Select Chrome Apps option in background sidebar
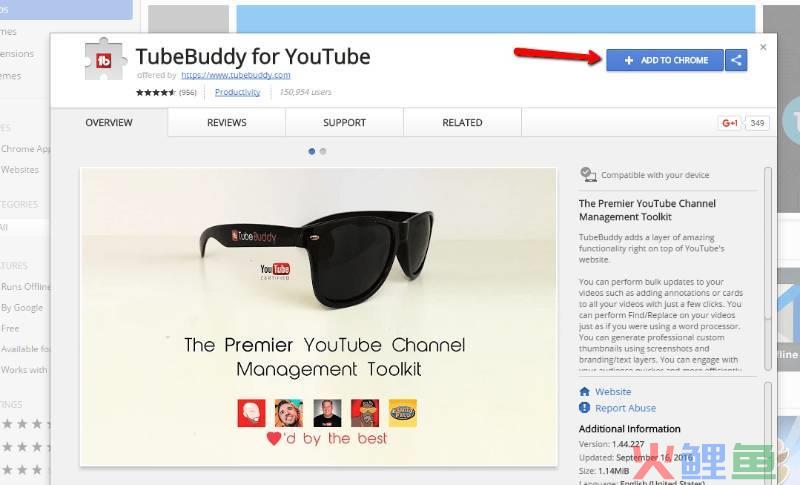800x485 pixels. pos(25,149)
